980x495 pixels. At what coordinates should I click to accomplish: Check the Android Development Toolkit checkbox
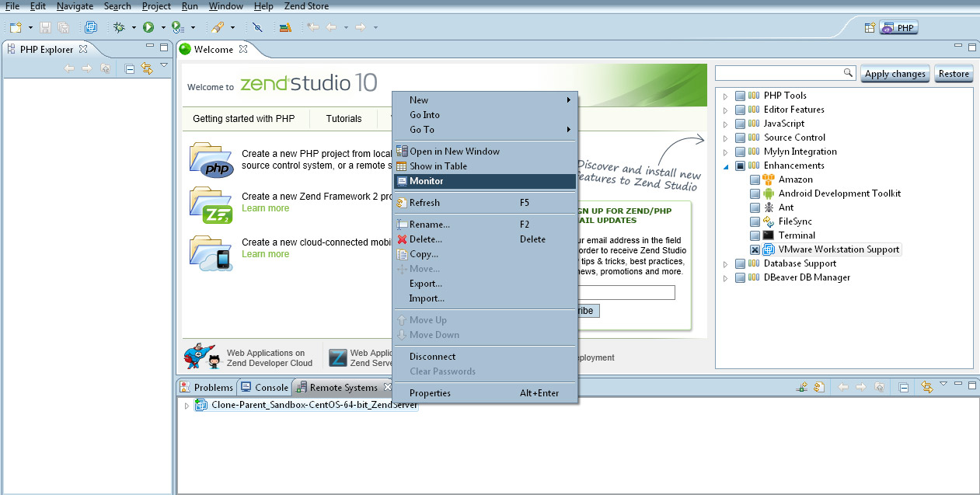point(755,193)
